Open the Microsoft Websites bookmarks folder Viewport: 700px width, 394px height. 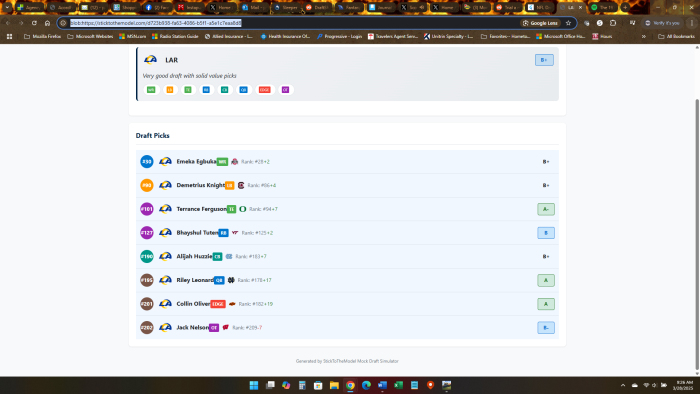(90, 37)
